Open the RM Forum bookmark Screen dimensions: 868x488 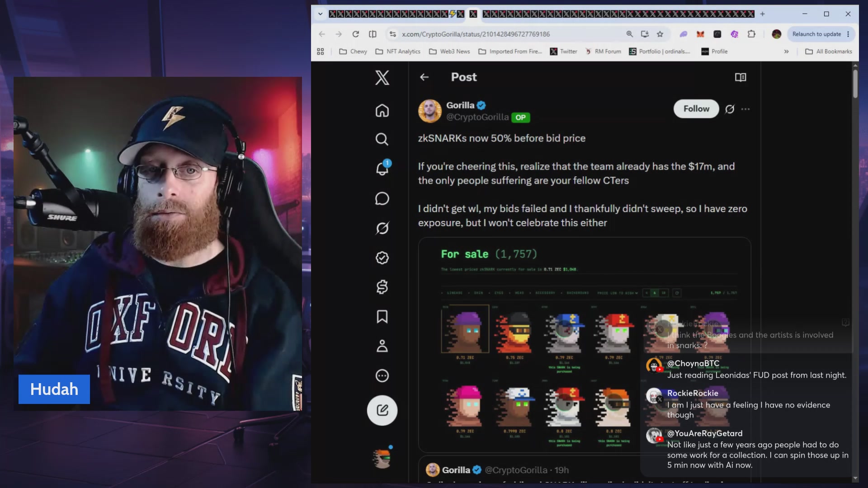click(603, 52)
